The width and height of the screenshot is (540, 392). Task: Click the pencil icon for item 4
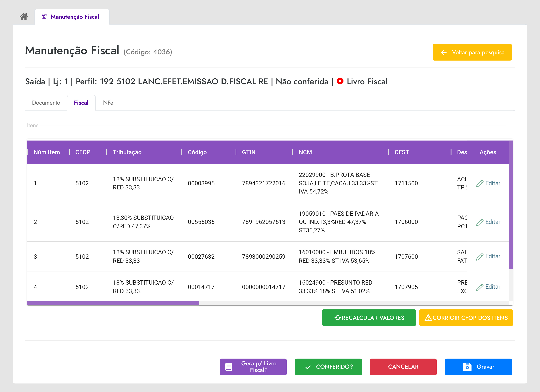[479, 287]
